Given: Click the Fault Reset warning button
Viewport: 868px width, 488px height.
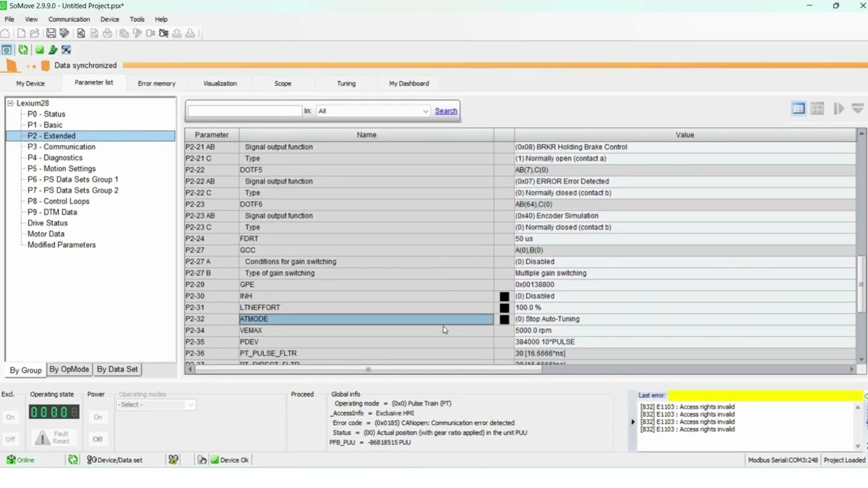Looking at the screenshot, I should (54, 438).
